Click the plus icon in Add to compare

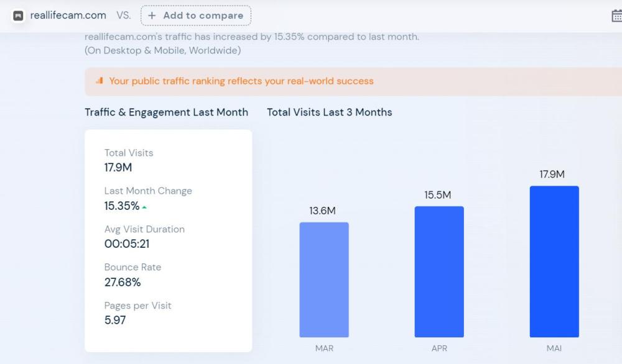tap(152, 16)
